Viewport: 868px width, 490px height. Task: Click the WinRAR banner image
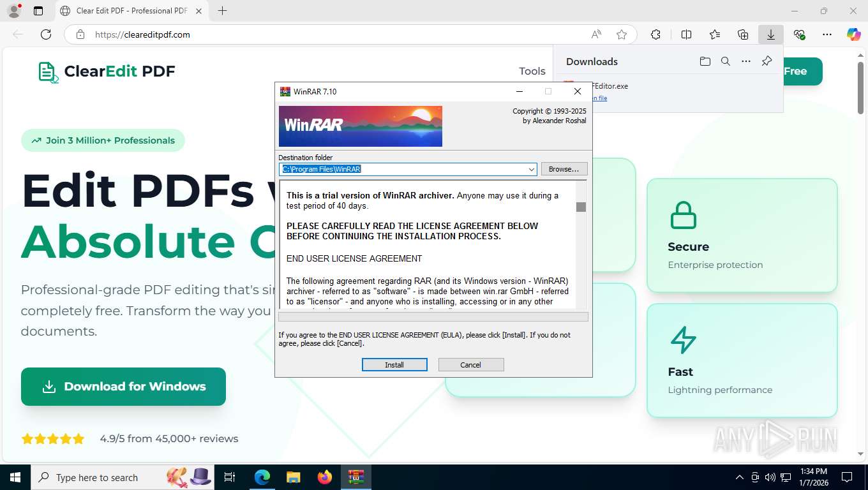(361, 126)
